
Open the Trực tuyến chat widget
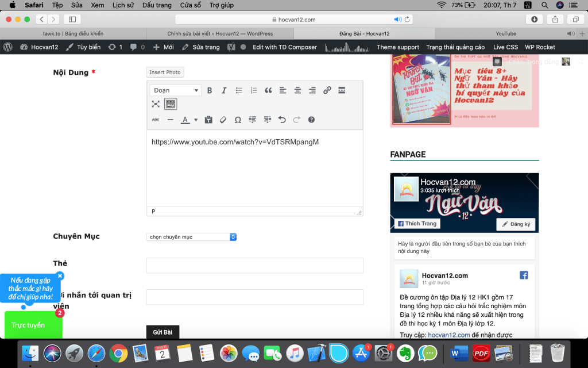pyautogui.click(x=33, y=325)
